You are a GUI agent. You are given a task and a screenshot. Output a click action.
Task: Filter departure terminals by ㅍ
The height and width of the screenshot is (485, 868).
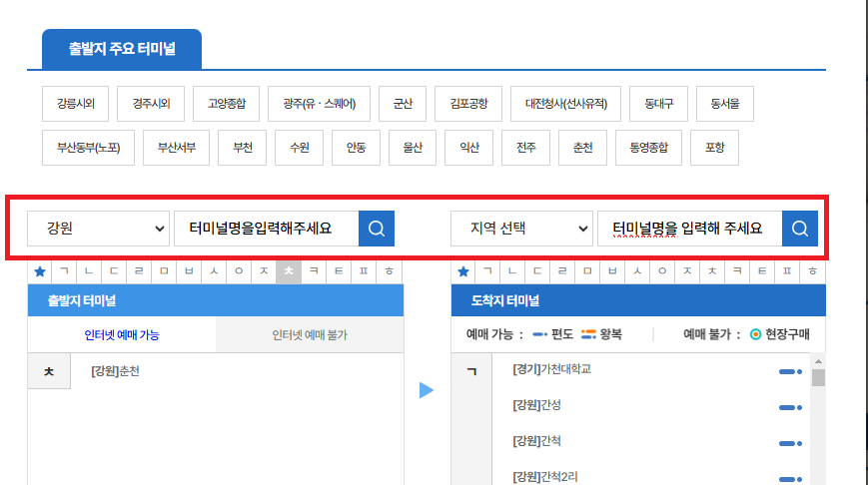[x=364, y=271]
